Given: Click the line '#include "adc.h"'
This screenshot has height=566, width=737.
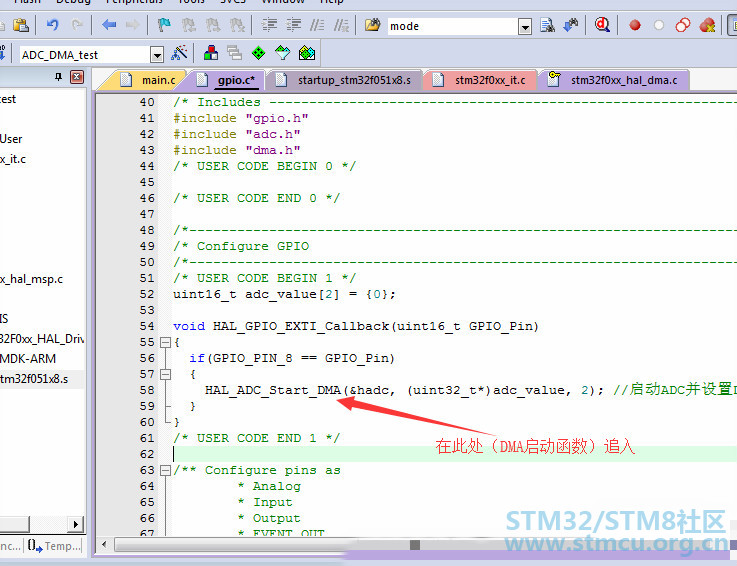Looking at the screenshot, I should [237, 134].
